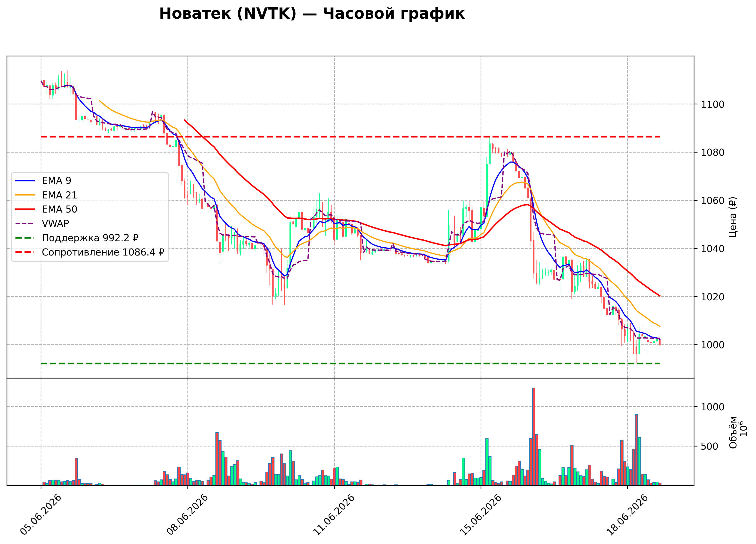The width and height of the screenshot is (756, 544).
Task: Pick the orange line sample beside EMA 21
Action: coord(25,195)
